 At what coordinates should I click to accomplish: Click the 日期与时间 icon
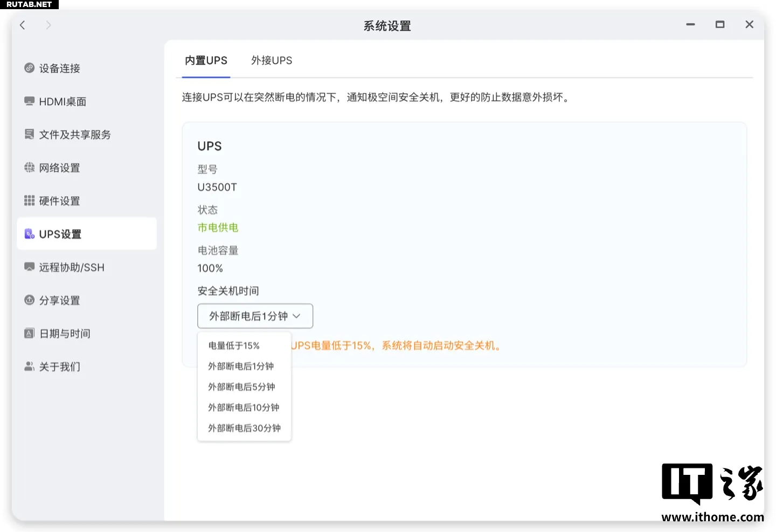29,333
